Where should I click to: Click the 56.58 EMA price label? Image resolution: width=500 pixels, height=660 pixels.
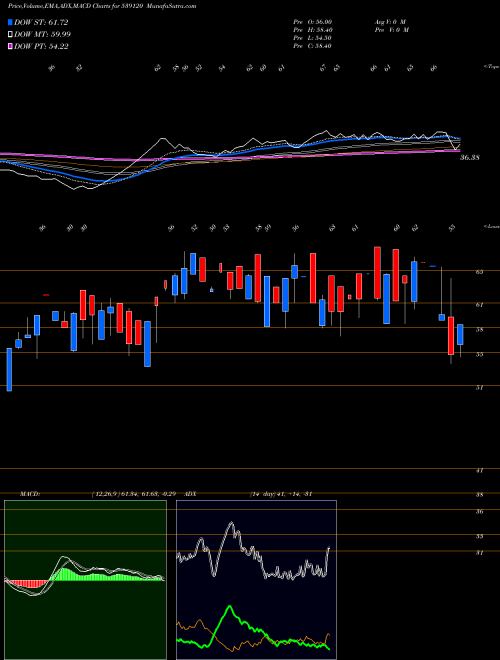(470, 158)
